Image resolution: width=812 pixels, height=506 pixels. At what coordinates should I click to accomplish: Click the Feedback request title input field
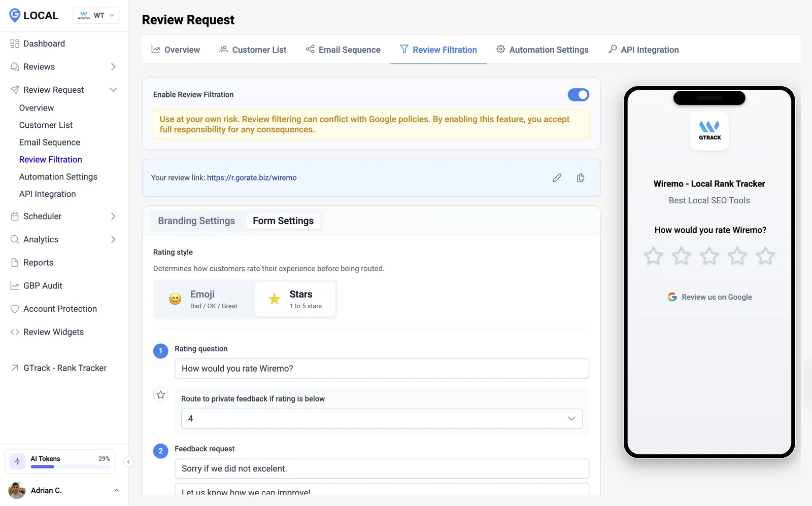pyautogui.click(x=382, y=469)
